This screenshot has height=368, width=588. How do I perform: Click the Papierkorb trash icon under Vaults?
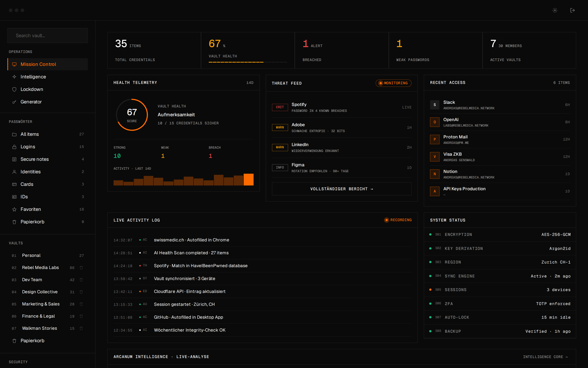click(14, 341)
